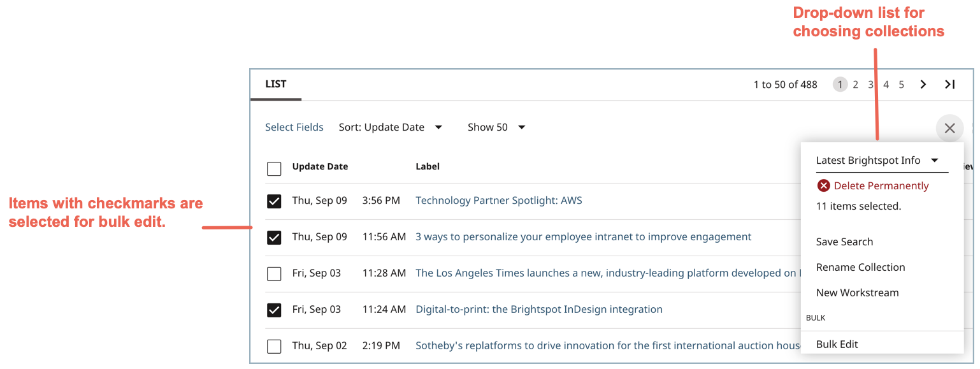Go to page 5 of results
980x369 pixels.
(901, 84)
